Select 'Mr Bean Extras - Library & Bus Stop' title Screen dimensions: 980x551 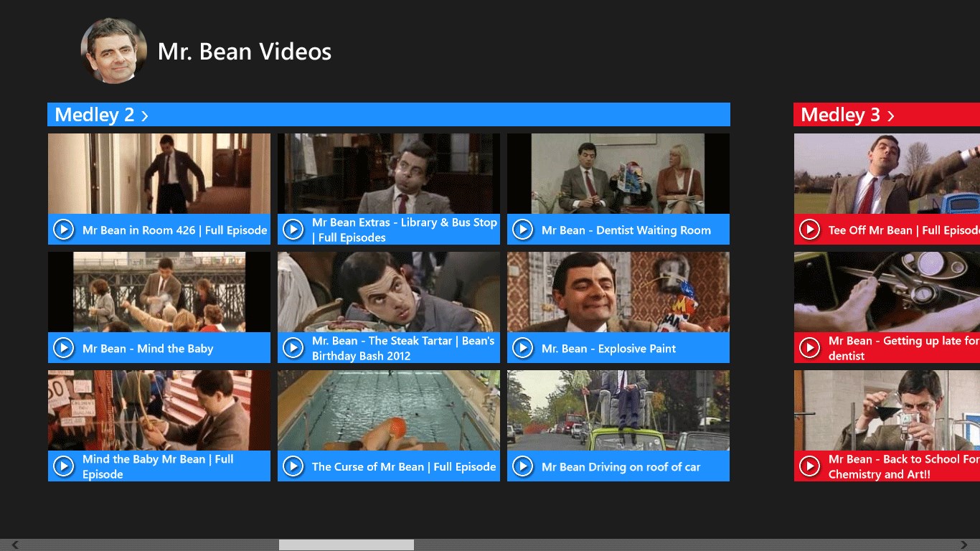click(405, 230)
